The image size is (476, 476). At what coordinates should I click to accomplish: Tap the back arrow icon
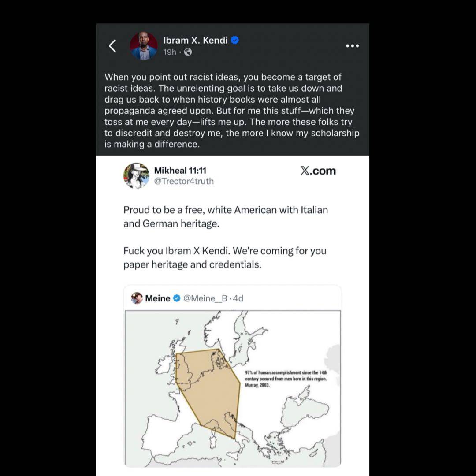point(113,46)
